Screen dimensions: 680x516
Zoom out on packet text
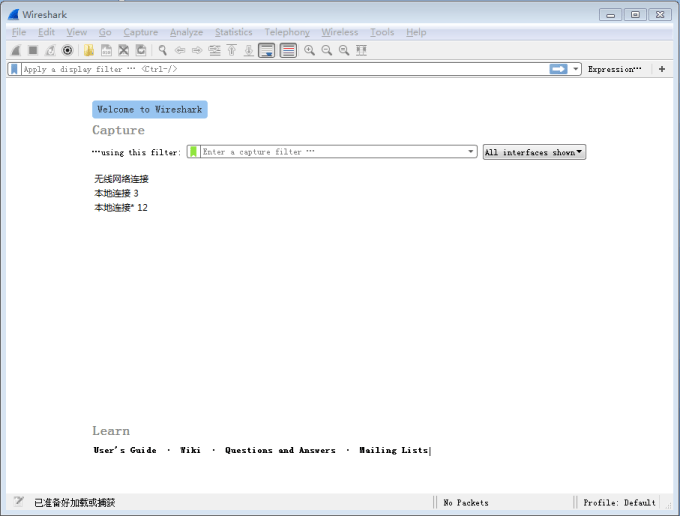pyautogui.click(x=327, y=50)
